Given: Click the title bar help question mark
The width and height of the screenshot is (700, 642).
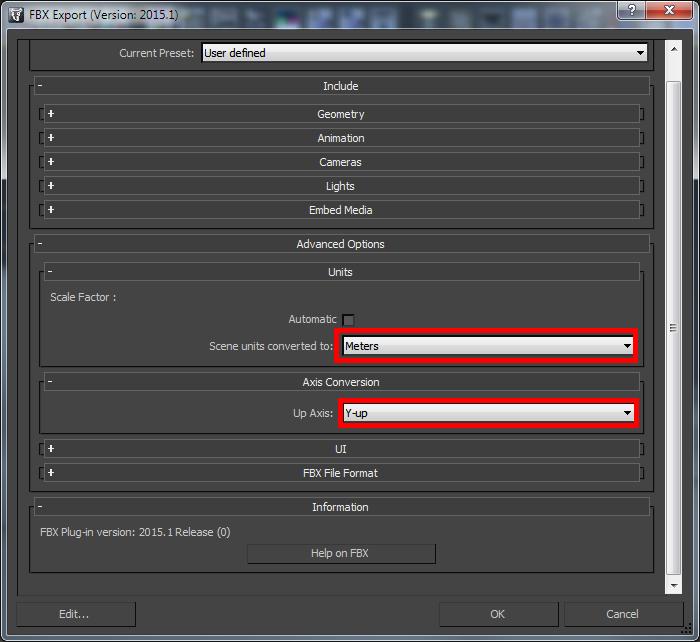Looking at the screenshot, I should point(631,9).
